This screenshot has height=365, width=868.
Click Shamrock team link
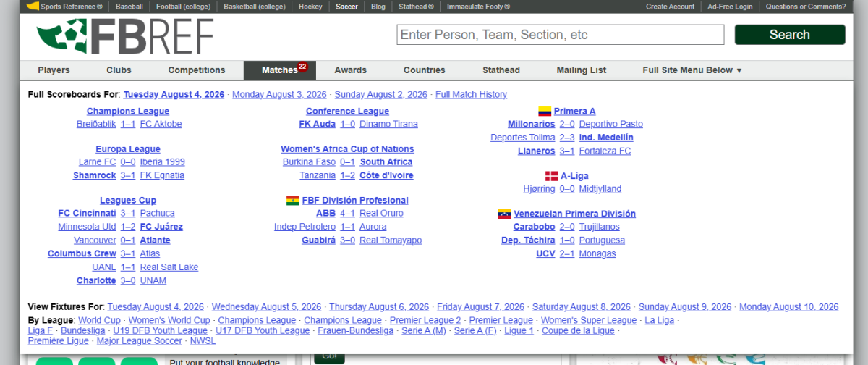95,175
